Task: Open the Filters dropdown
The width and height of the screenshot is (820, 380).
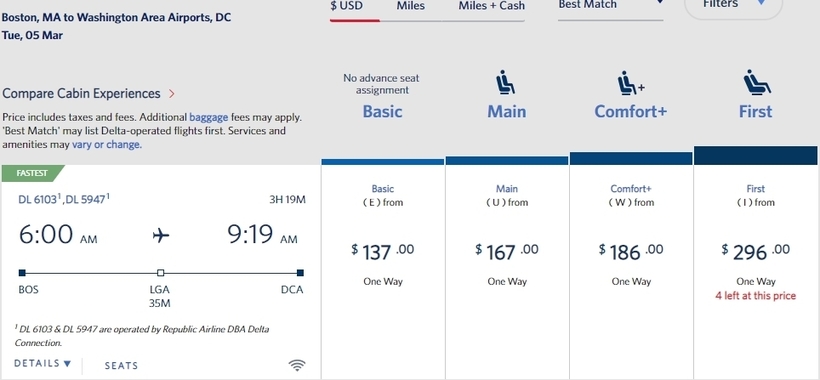Action: (733, 6)
